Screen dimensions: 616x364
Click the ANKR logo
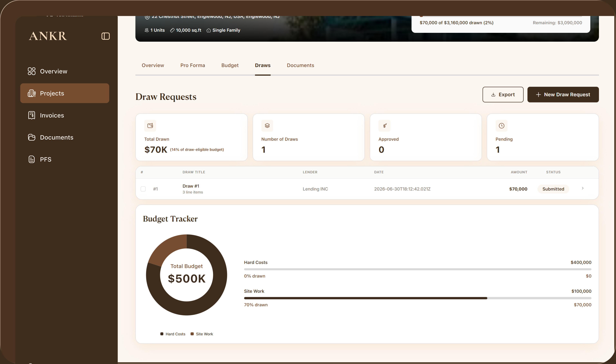[x=48, y=36]
